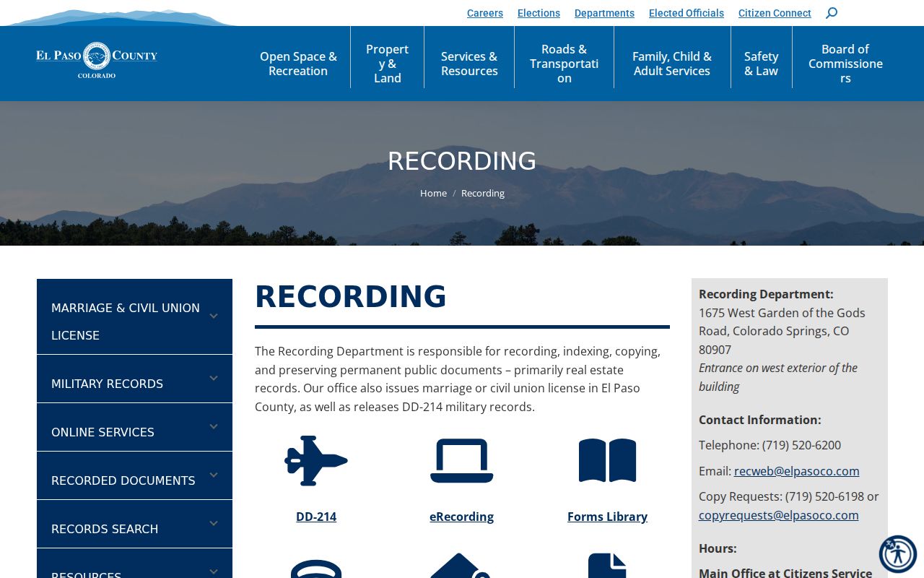Expand the Online Services chevron
Viewport: 924px width, 578px height.
coord(214,426)
